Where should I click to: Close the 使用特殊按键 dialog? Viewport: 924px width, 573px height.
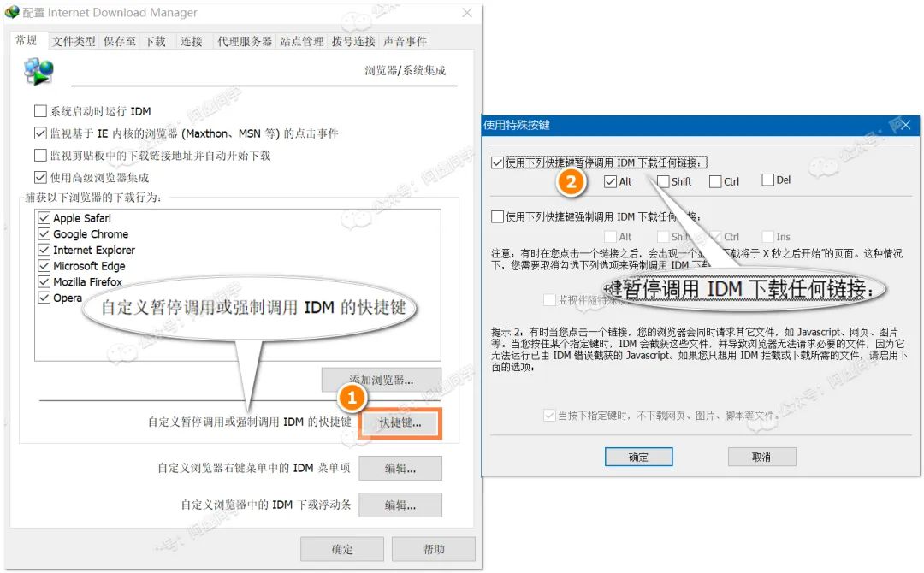point(906,125)
